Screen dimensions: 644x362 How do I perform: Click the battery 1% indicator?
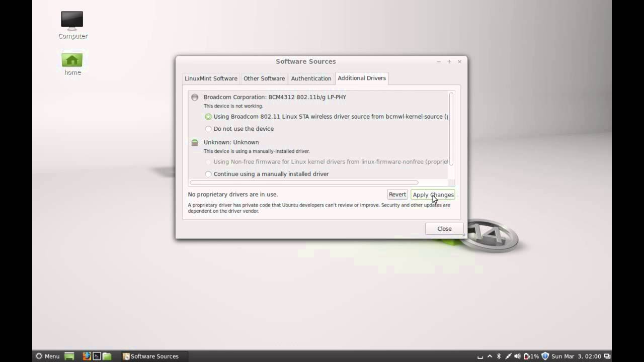531,356
